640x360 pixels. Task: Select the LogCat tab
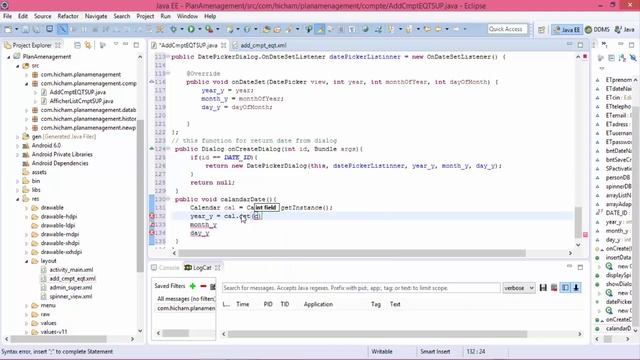tap(202, 268)
